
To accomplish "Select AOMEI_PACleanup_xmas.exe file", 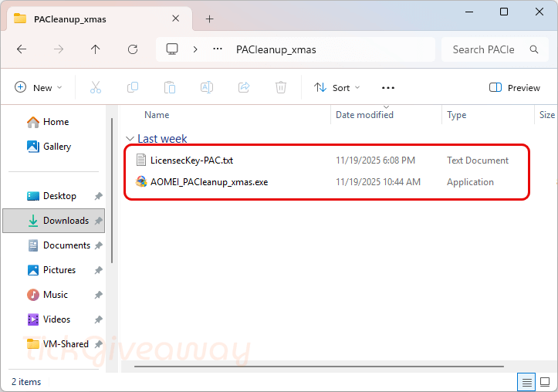I will pos(209,182).
